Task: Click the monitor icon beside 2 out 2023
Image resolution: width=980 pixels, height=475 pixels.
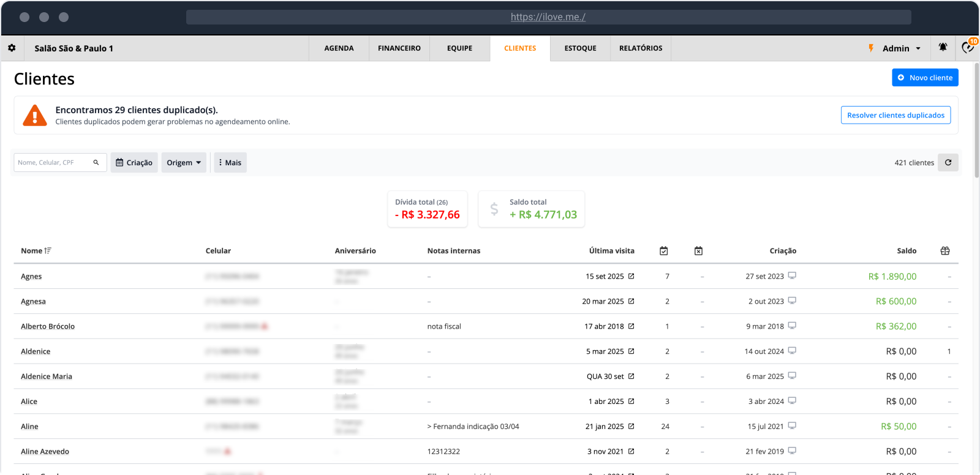Action: (x=792, y=301)
